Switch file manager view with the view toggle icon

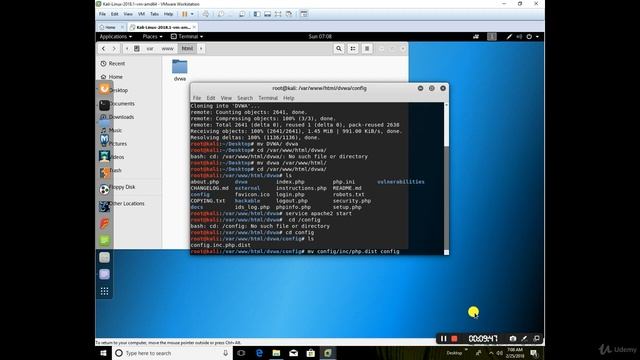(353, 49)
